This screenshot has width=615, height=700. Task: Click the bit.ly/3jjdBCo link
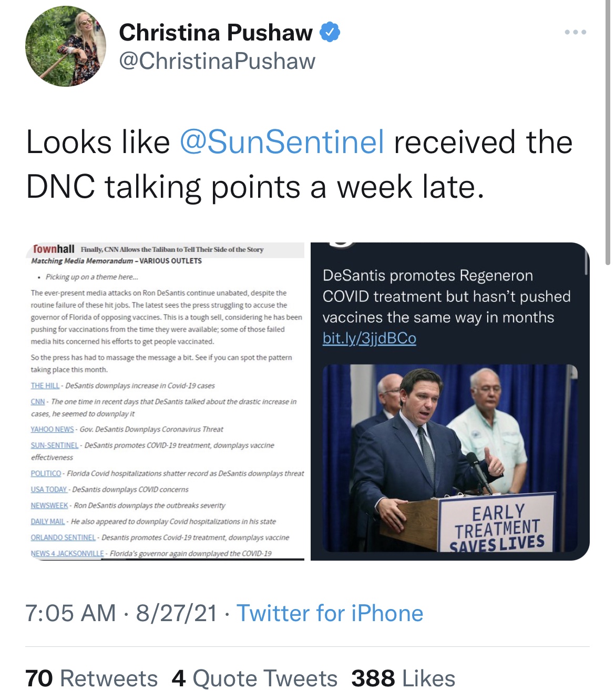coord(370,338)
